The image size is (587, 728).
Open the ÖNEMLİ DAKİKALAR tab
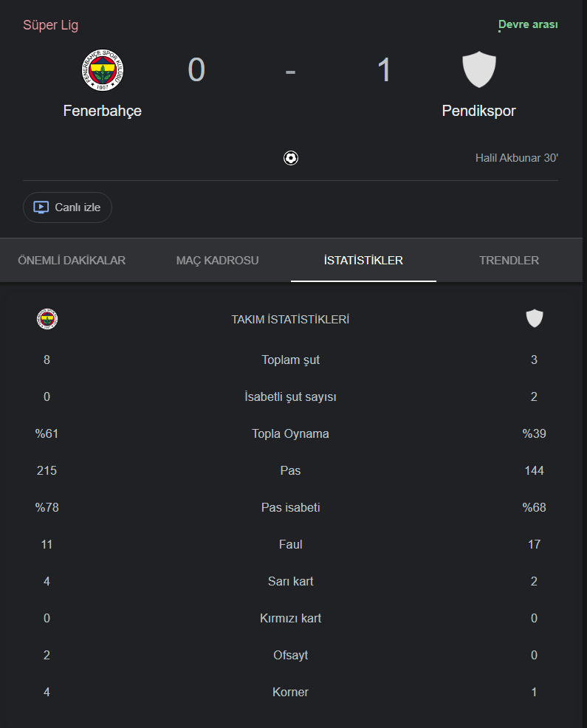(x=72, y=261)
